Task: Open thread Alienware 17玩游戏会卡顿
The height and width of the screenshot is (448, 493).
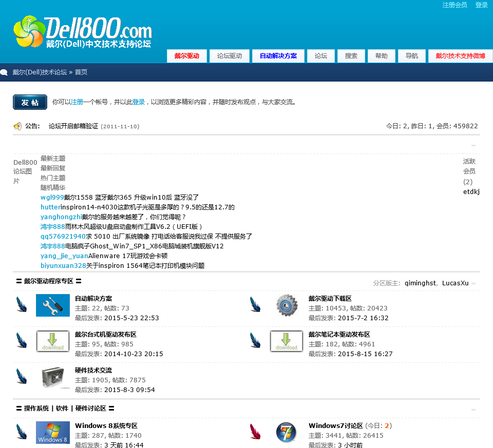Action: [128, 256]
